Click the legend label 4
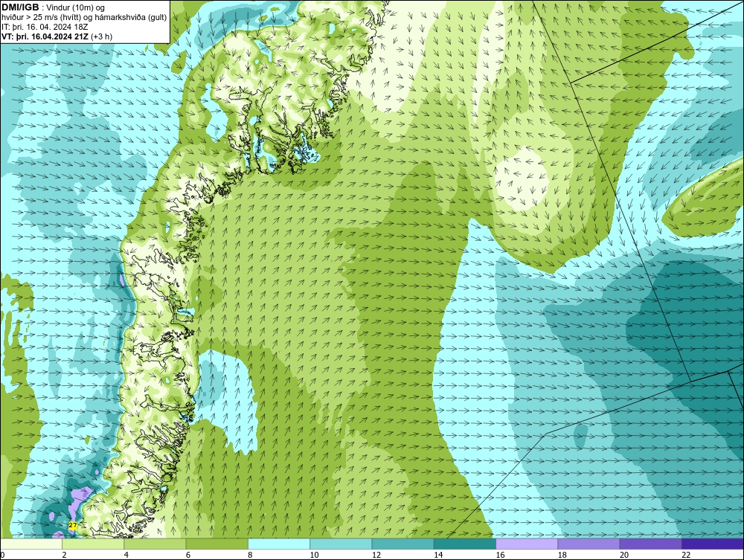744x560 pixels. (126, 555)
